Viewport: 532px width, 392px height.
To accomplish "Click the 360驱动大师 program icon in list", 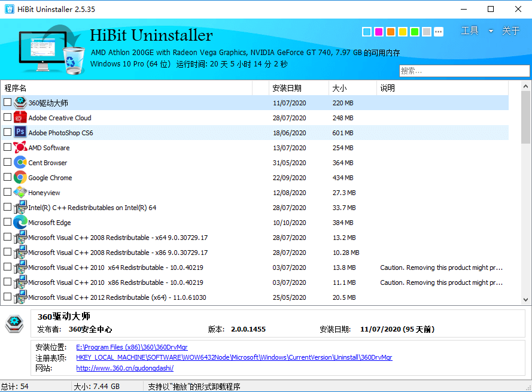I will click(20, 102).
